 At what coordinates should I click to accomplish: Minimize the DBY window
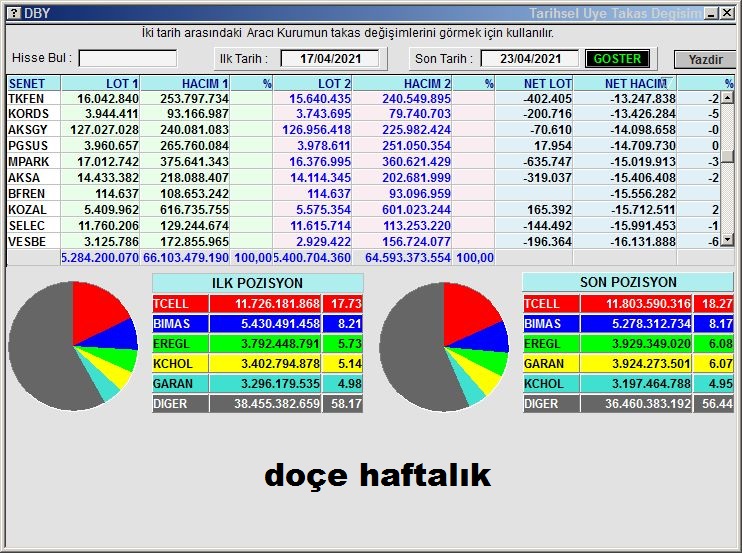(711, 13)
